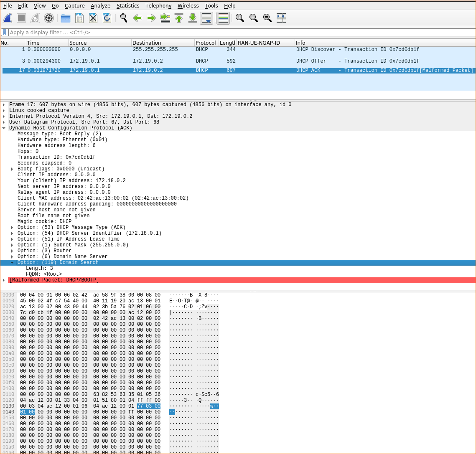476x454 pixels.
Task: Click the open capture file folder icon
Action: [x=66, y=18]
